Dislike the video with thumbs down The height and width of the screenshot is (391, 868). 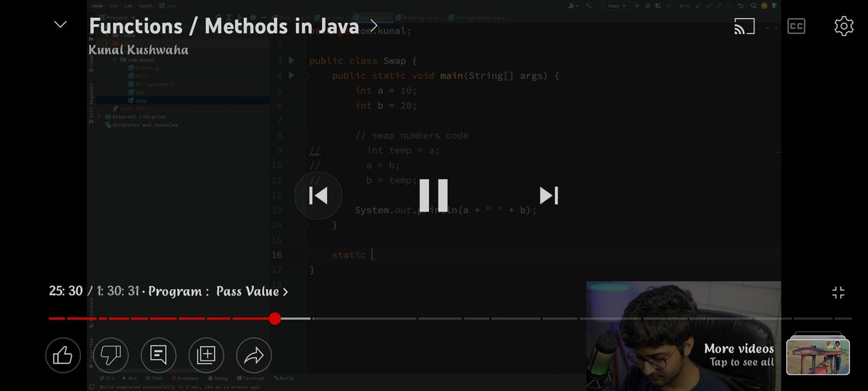[x=111, y=355]
